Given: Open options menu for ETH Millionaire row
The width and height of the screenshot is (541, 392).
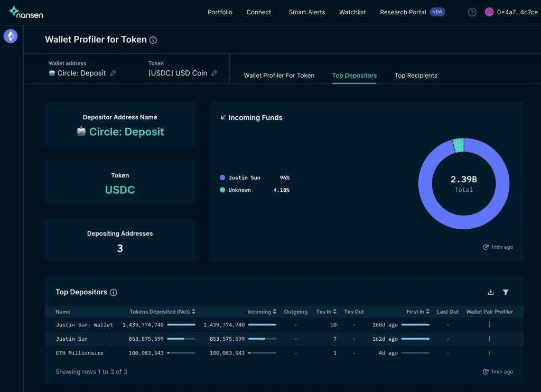Looking at the screenshot, I should pyautogui.click(x=490, y=353).
